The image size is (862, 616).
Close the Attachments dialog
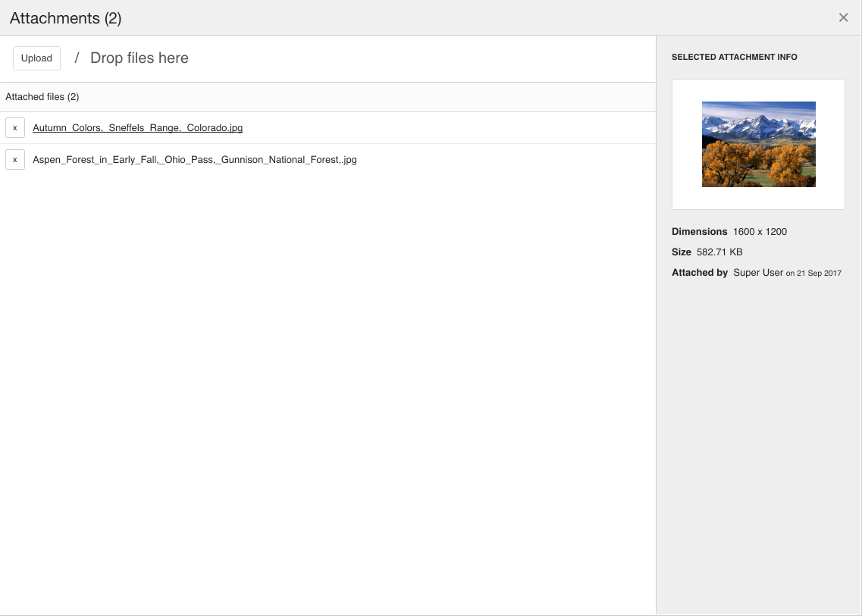pyautogui.click(x=843, y=17)
